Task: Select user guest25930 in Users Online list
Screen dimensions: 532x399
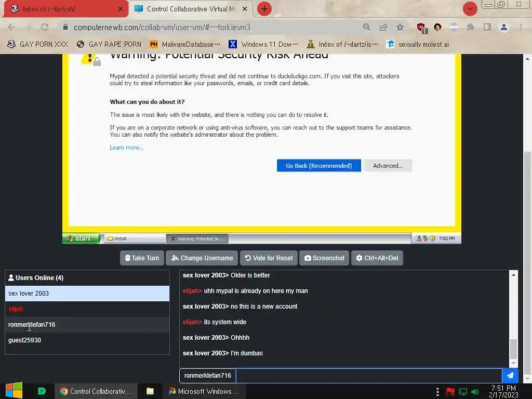Action: click(87, 340)
